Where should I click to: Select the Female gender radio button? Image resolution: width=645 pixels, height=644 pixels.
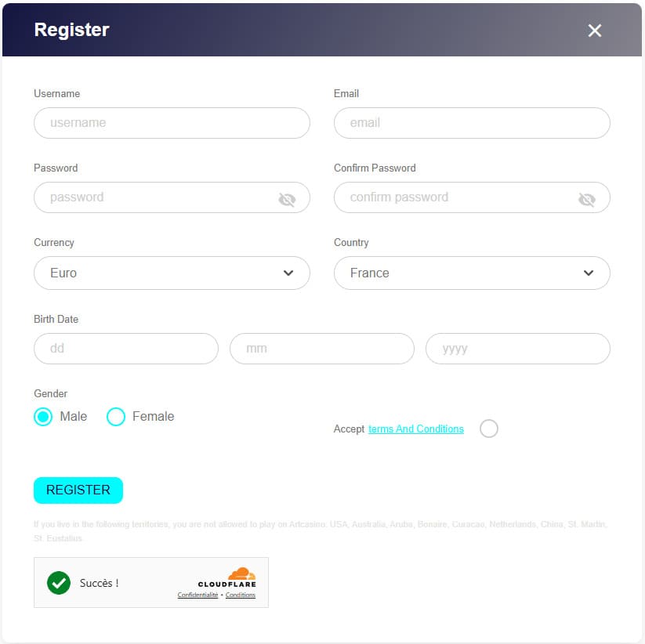click(116, 417)
